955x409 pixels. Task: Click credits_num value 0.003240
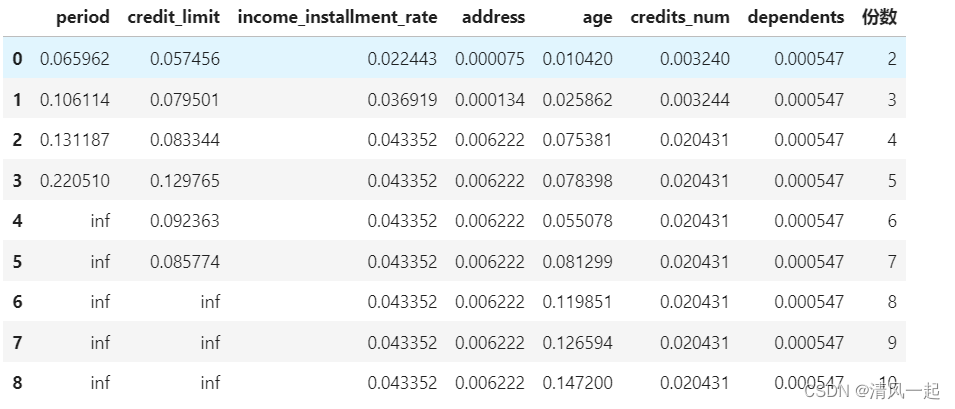point(695,58)
